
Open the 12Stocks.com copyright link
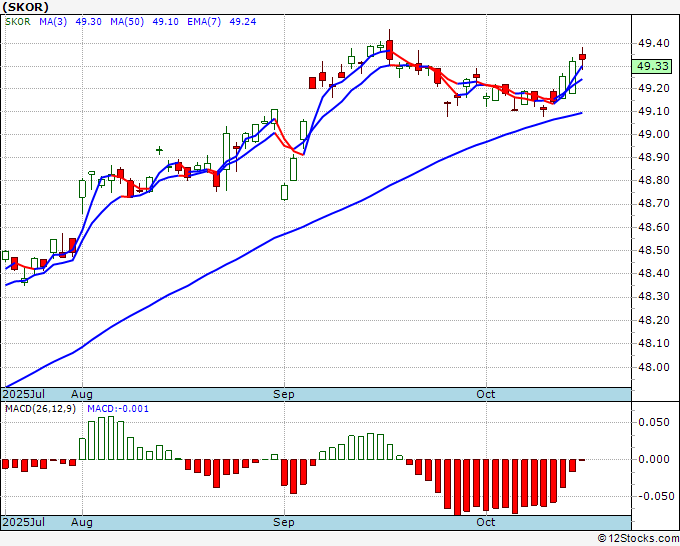point(638,539)
